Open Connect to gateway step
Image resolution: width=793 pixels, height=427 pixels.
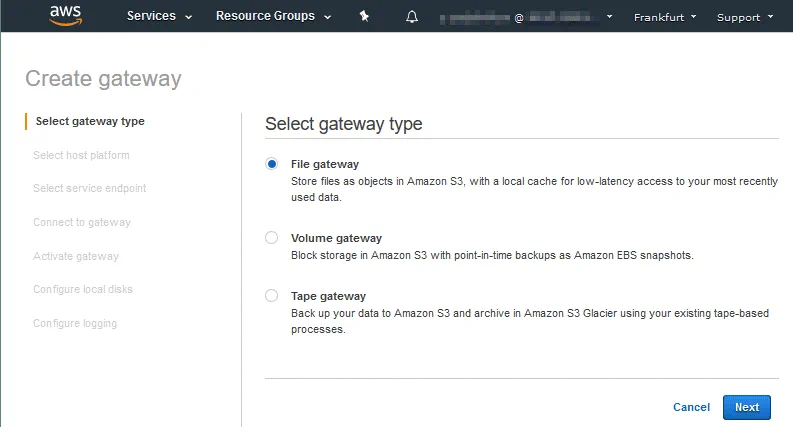82,222
